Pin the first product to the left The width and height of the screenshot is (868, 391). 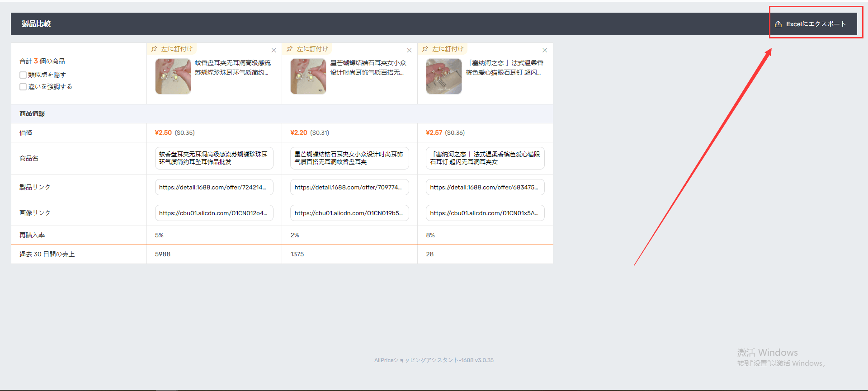click(172, 49)
